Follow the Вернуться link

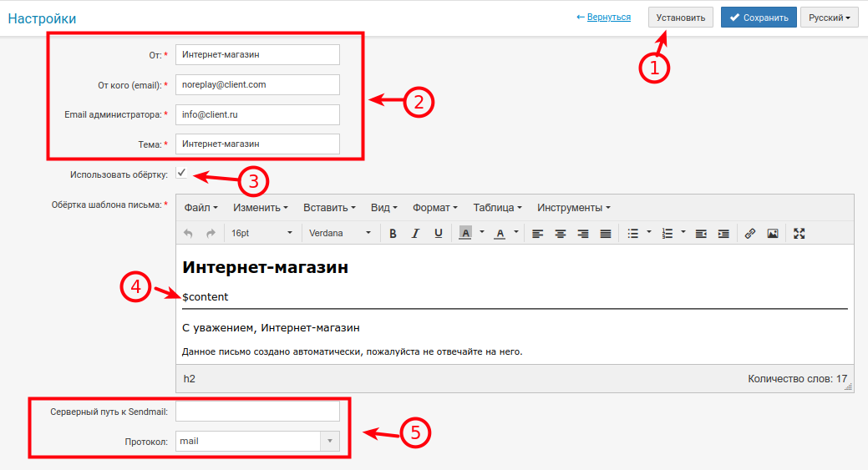click(x=608, y=18)
